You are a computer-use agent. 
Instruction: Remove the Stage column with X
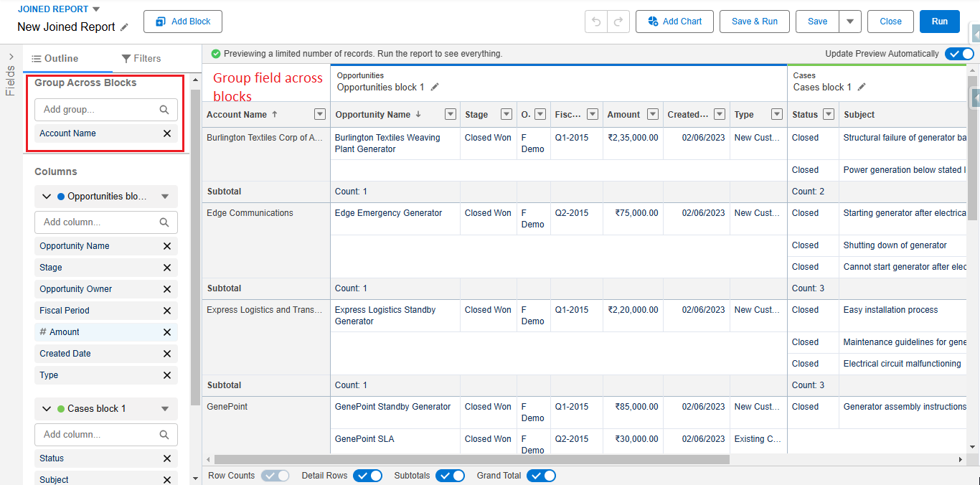167,268
